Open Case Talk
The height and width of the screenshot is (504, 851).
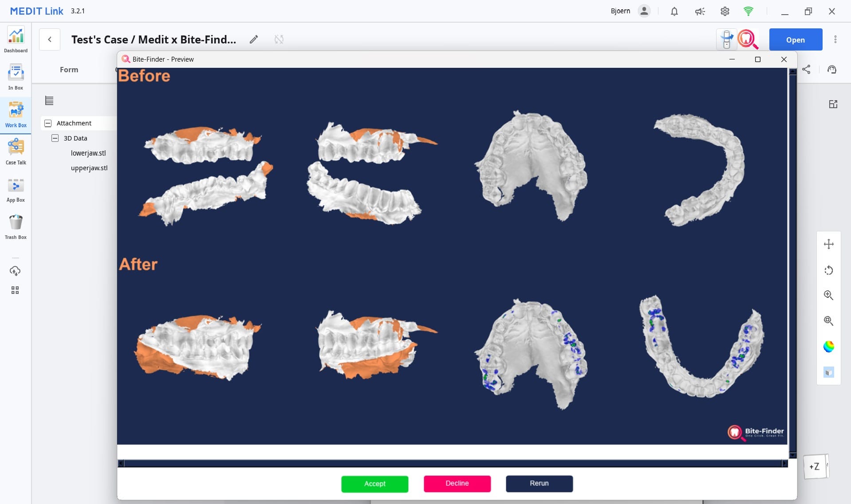point(16,152)
